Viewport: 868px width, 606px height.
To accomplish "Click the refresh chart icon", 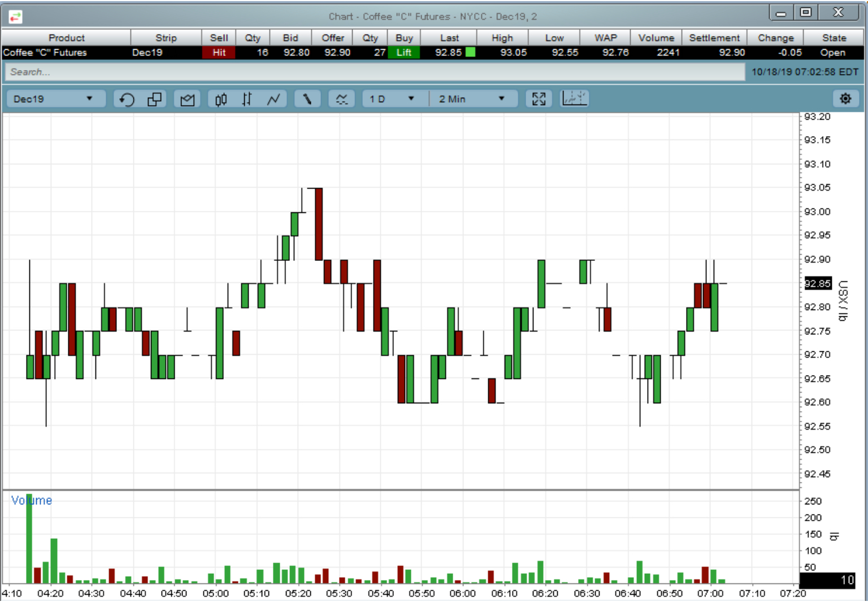I will (127, 99).
